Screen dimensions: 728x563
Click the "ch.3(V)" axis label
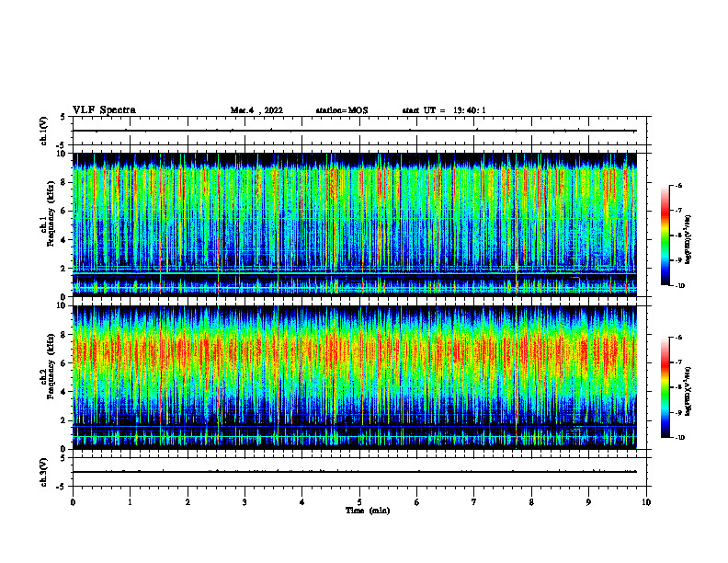click(x=44, y=472)
